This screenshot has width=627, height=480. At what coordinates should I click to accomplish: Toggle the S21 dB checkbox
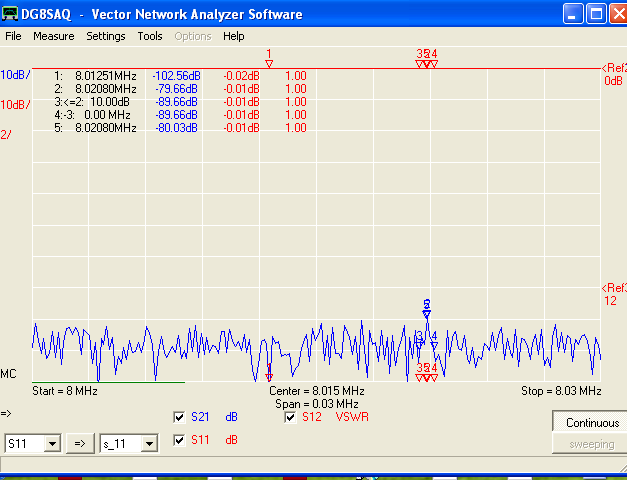(x=180, y=417)
